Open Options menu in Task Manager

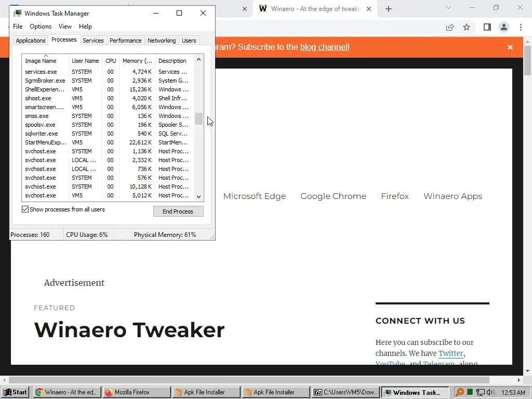pyautogui.click(x=41, y=26)
